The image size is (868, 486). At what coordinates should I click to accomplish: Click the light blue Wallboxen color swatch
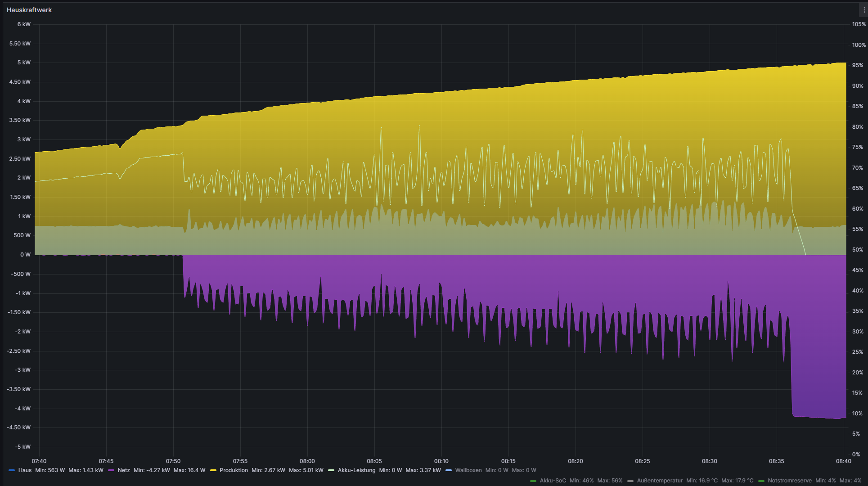449,470
